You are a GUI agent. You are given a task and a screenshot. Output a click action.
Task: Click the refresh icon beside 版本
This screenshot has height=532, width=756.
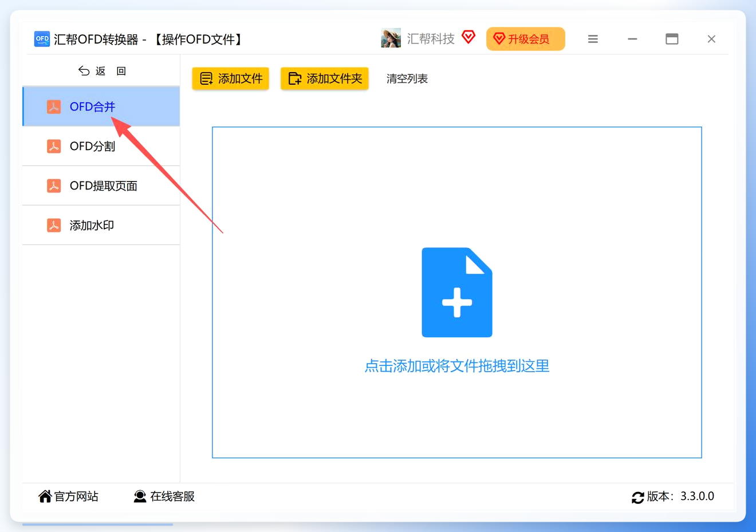click(x=637, y=497)
